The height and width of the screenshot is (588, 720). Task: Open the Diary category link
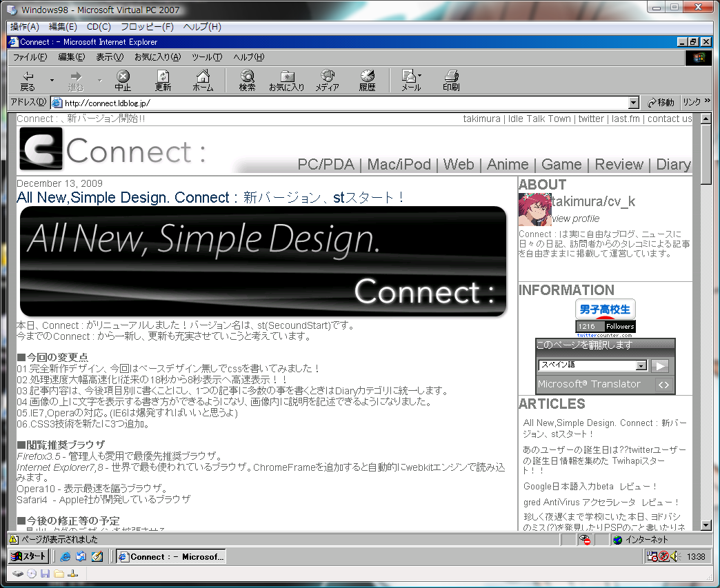[673, 164]
